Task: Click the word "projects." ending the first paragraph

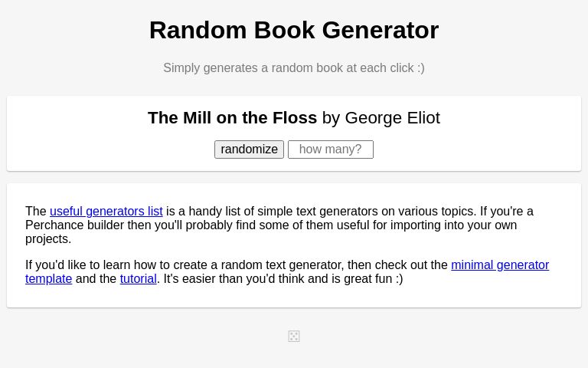Action: [48, 239]
